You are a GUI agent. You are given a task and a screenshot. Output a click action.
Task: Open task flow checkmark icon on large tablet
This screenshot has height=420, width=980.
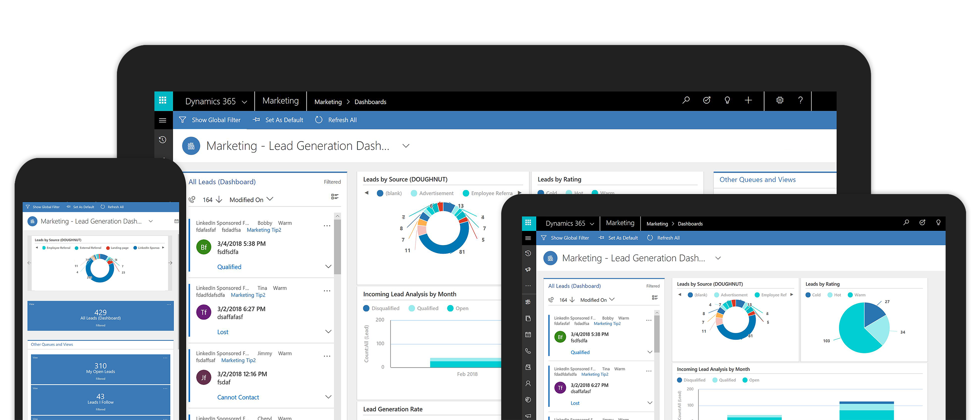(706, 100)
